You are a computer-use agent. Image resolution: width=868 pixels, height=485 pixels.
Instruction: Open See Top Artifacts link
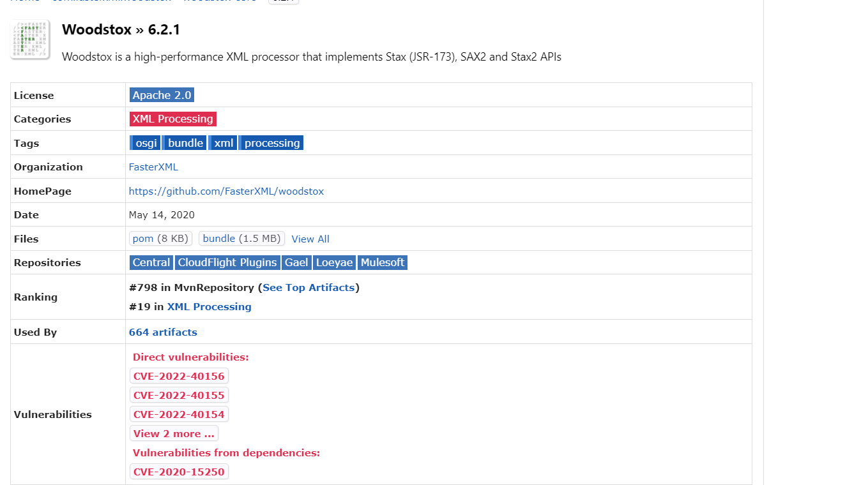308,288
